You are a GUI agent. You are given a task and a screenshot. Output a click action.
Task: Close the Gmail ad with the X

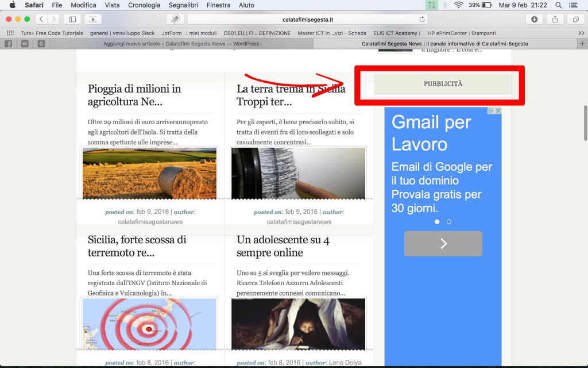pyautogui.click(x=498, y=110)
